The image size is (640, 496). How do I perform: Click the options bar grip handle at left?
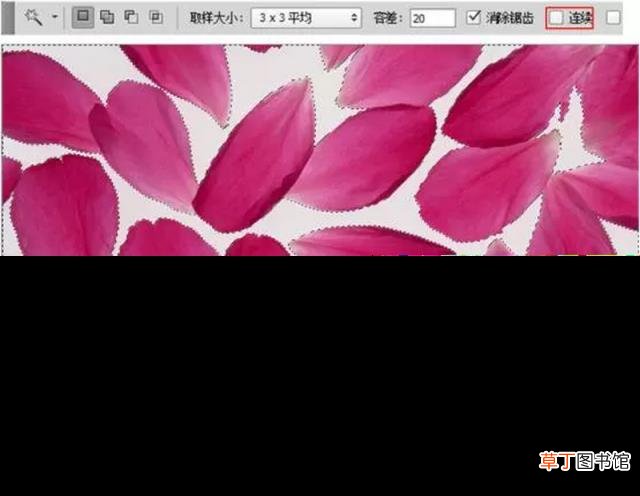(8, 18)
